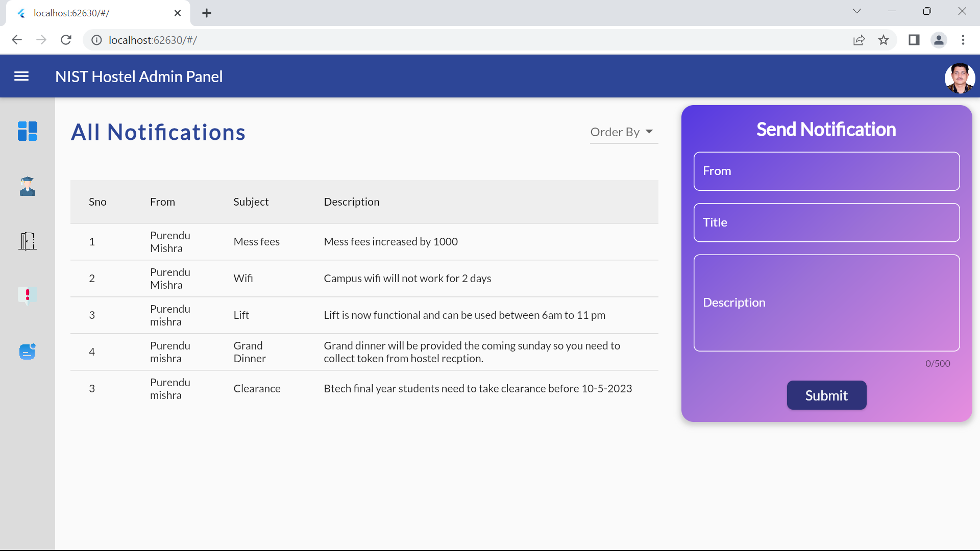This screenshot has height=551, width=980.
Task: Open the browser profile icon
Action: (x=939, y=40)
